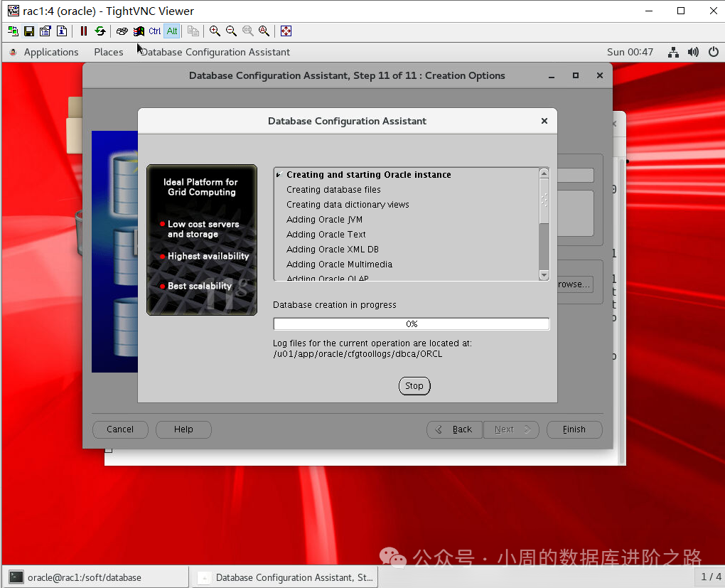Click the Save Connection floppy icon
This screenshot has height=588, width=725.
coord(29,31)
